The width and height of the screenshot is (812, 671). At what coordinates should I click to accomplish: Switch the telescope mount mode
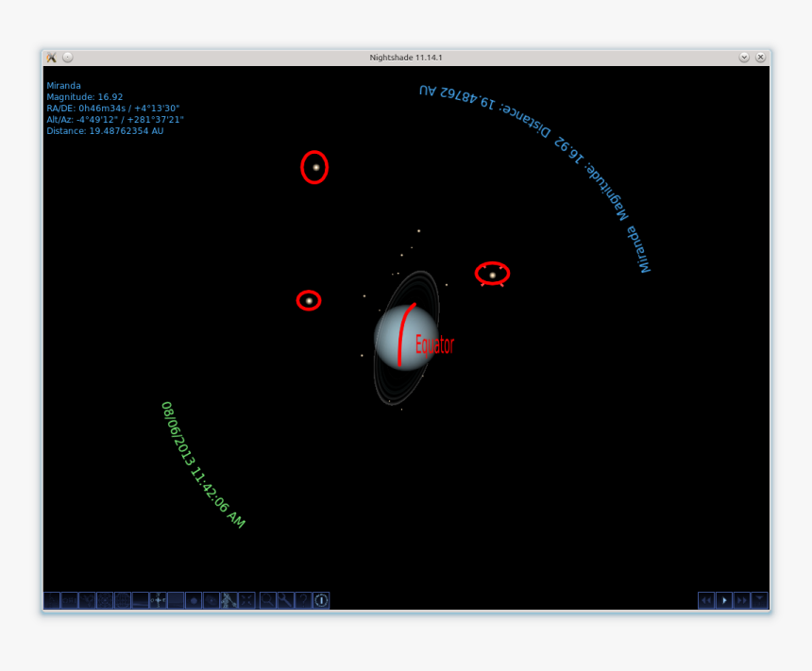[228, 599]
